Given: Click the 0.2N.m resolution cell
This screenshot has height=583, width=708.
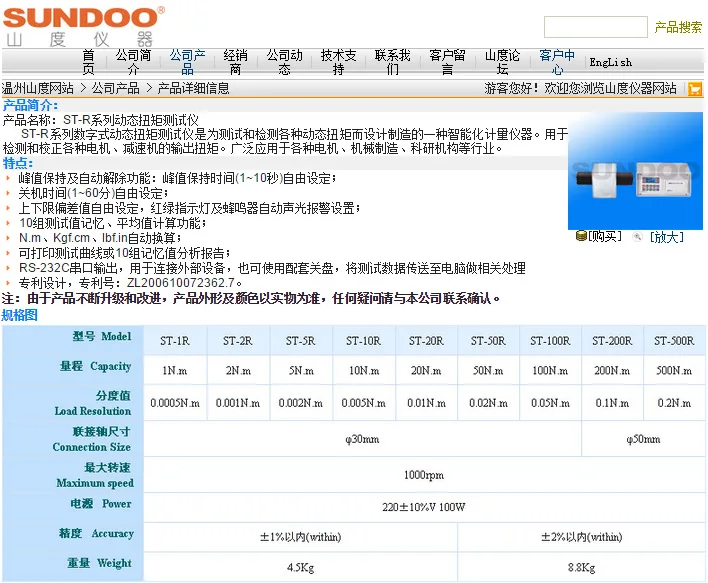Looking at the screenshot, I should click(x=674, y=403).
